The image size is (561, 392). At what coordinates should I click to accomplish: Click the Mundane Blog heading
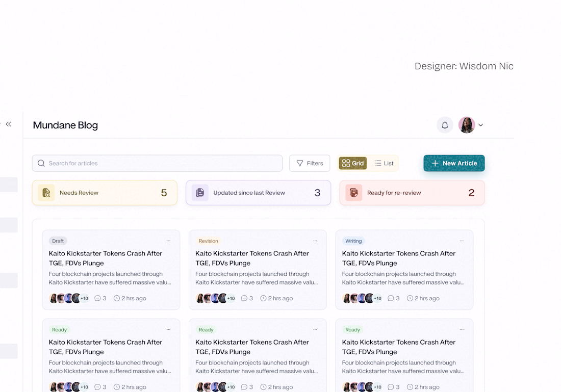click(x=65, y=125)
